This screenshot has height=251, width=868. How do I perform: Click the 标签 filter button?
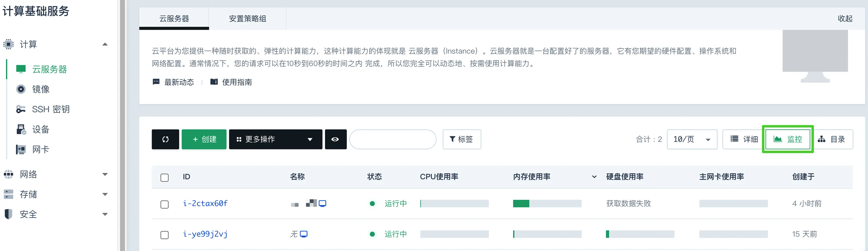[x=462, y=139]
